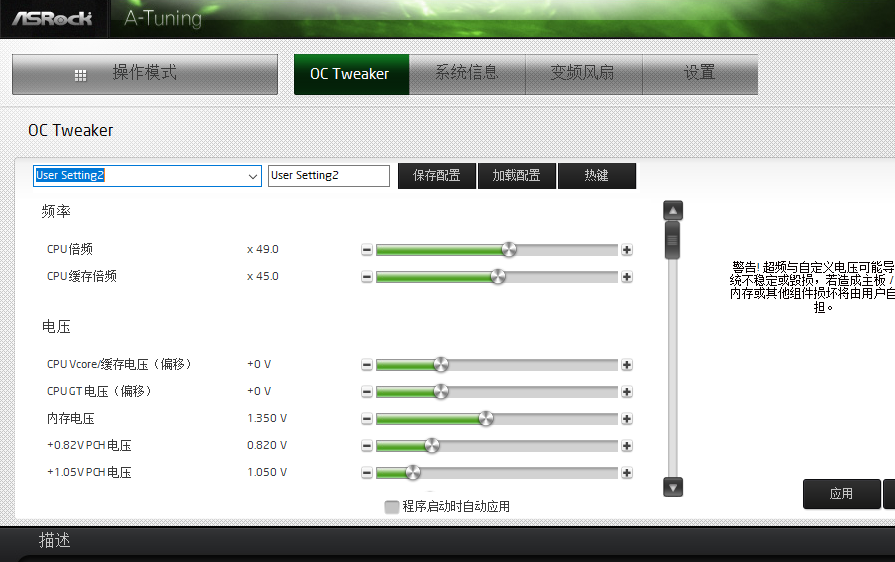Click the CPU Vcore/缓存电压 slider handle
895x562 pixels.
[x=441, y=365]
